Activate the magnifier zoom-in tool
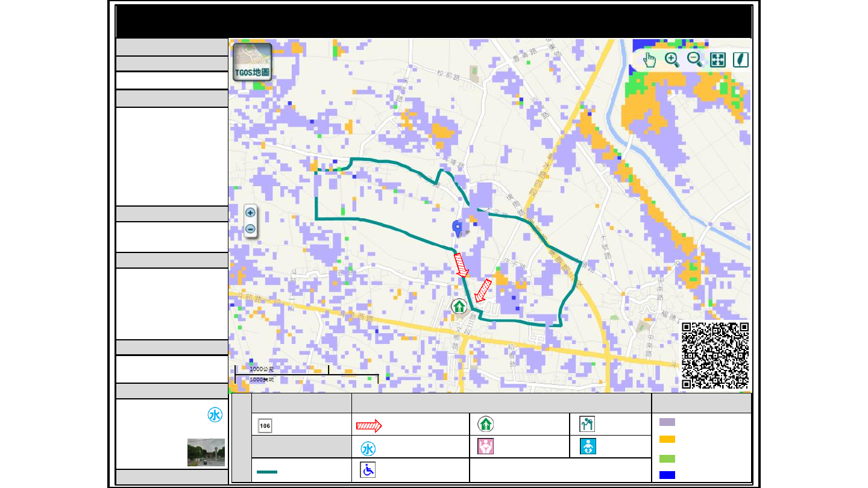Image resolution: width=868 pixels, height=488 pixels. [672, 59]
